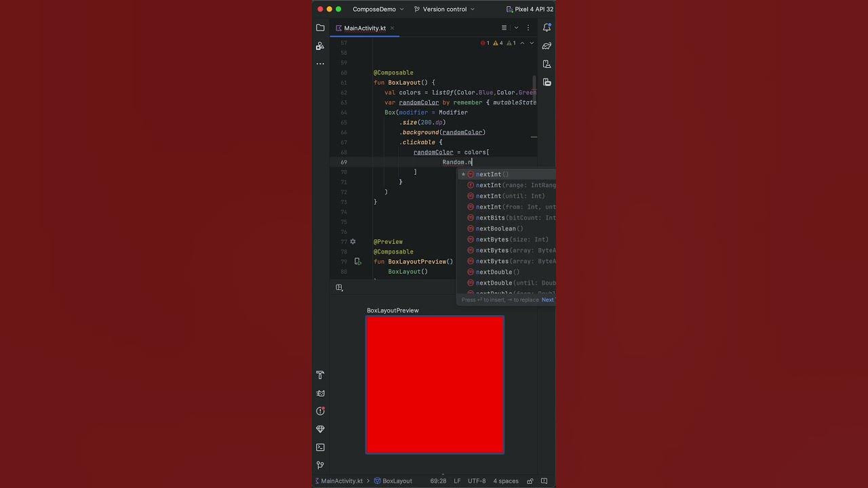Click the editor view mode lines icon
Viewport: 868px width, 488px height.
[x=504, y=28]
